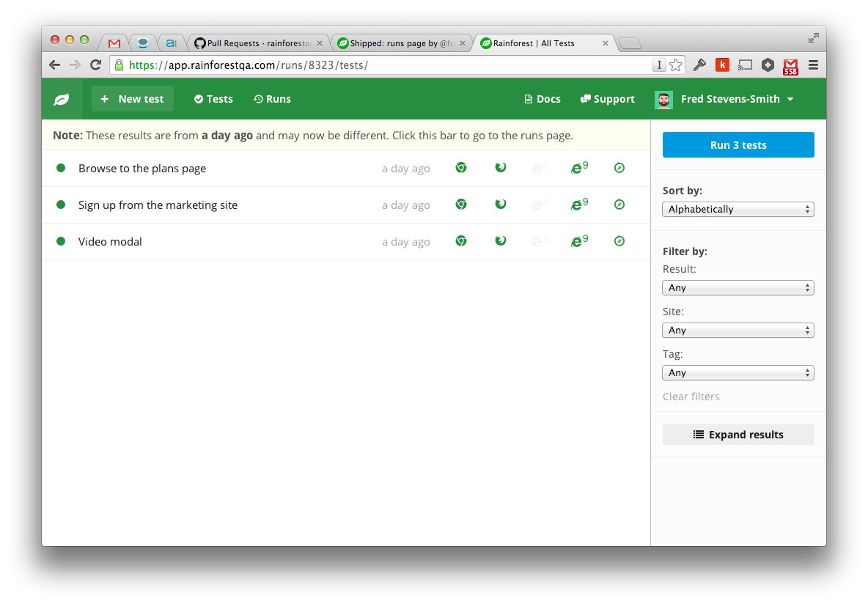868x604 pixels.
Task: Go back in the browser
Action: [x=54, y=65]
